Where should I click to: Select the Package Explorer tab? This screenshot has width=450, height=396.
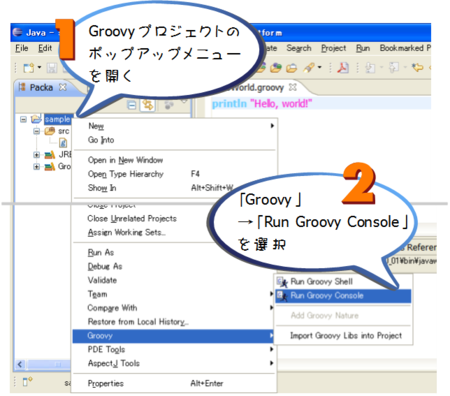click(x=41, y=87)
